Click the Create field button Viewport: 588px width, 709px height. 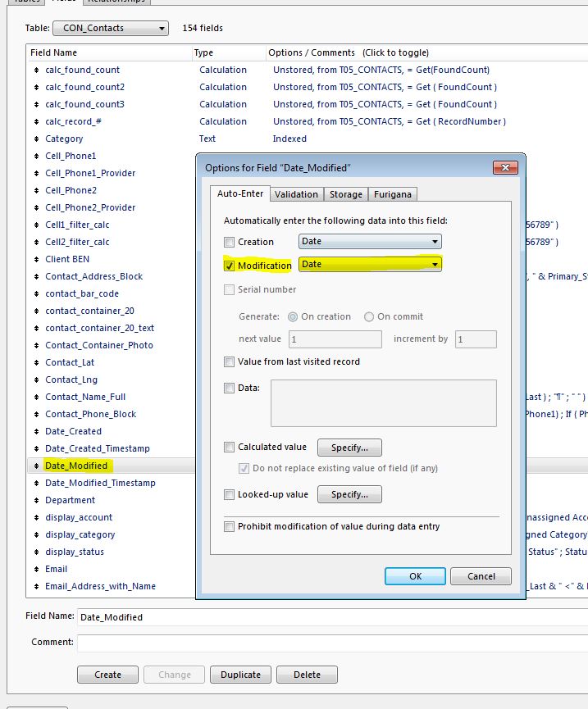(107, 675)
